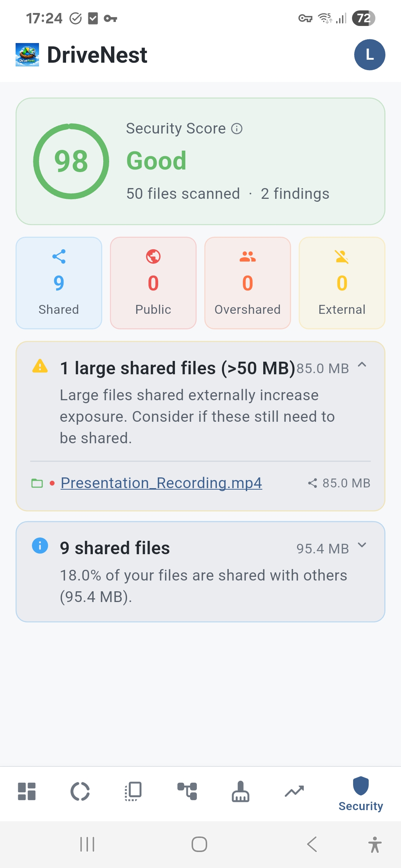
Task: Open the cleanup broom icon in bottom navigation
Action: pyautogui.click(x=241, y=792)
